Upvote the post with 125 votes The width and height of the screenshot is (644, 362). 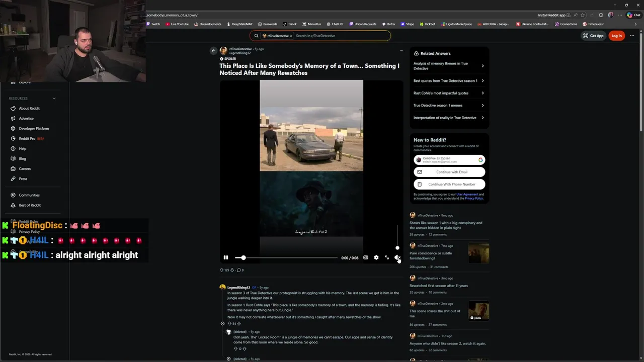tap(221, 270)
